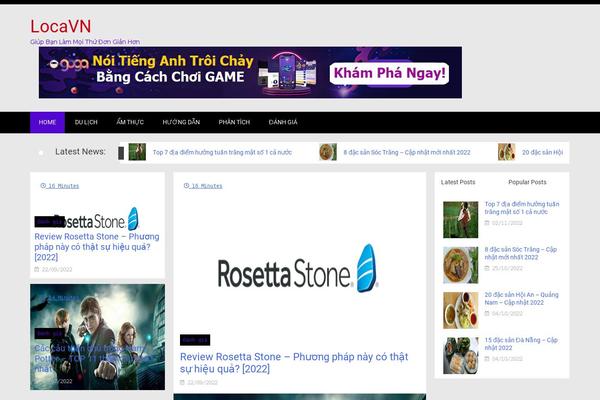
Task: Open sidebar post 20 đặc sản Hội An – Quảng Nam
Action: pos(522,299)
